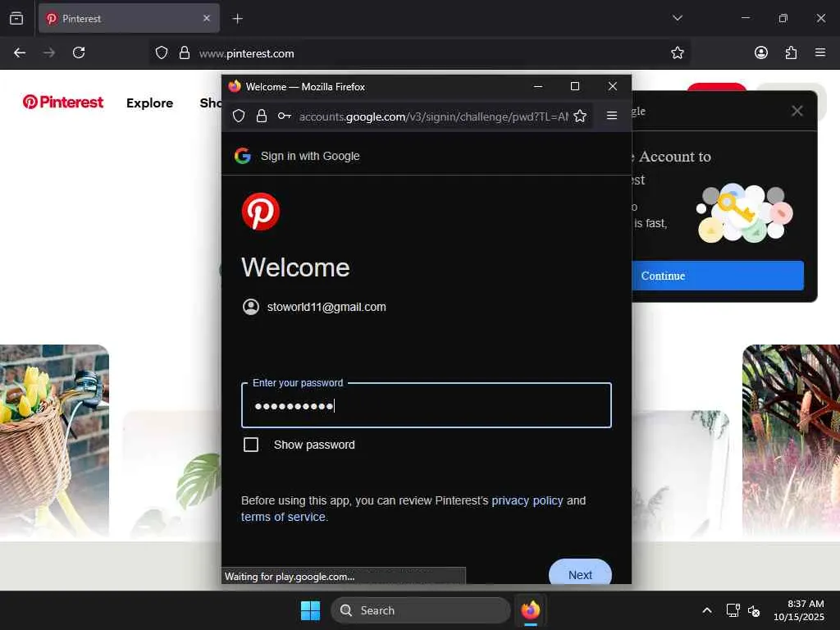Image resolution: width=840 pixels, height=630 pixels.
Task: Click the Sign in with Google header text
Action: [x=310, y=156]
